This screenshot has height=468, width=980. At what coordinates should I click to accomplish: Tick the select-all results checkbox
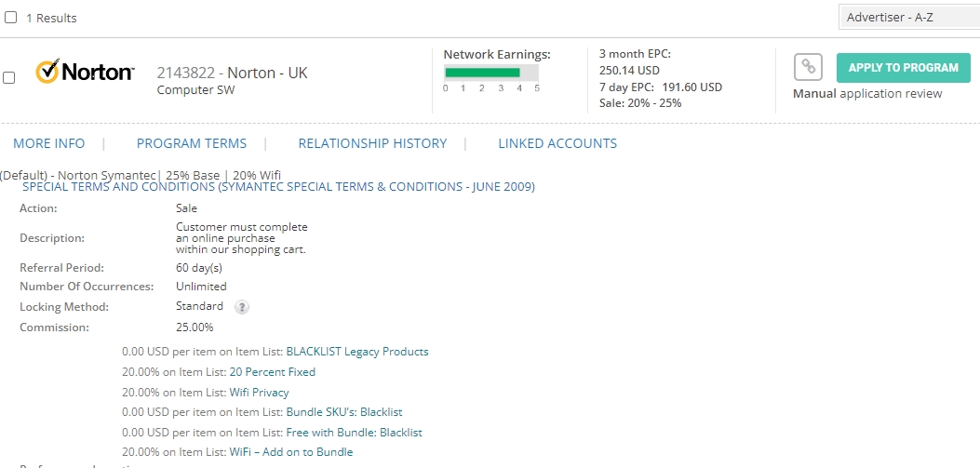coord(10,18)
